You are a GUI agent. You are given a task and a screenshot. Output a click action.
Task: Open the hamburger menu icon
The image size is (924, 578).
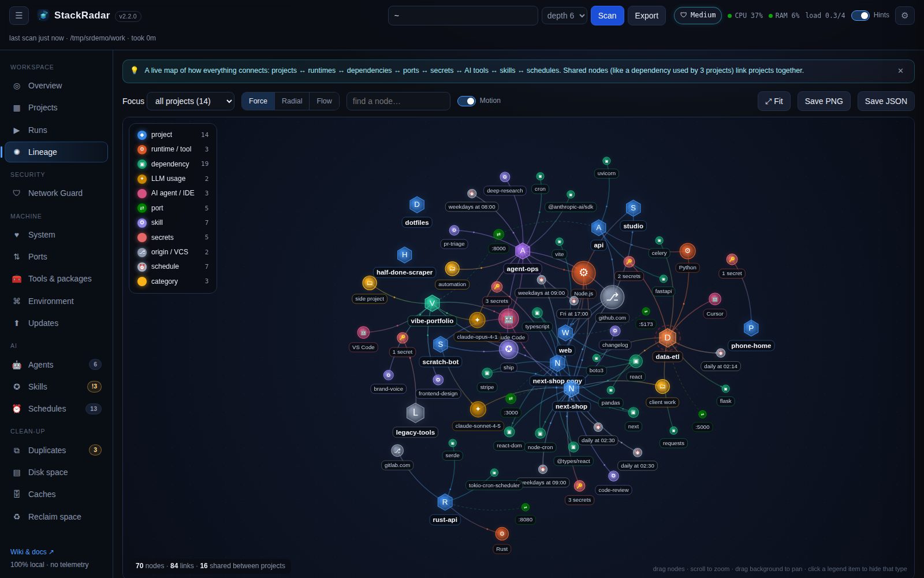(19, 16)
